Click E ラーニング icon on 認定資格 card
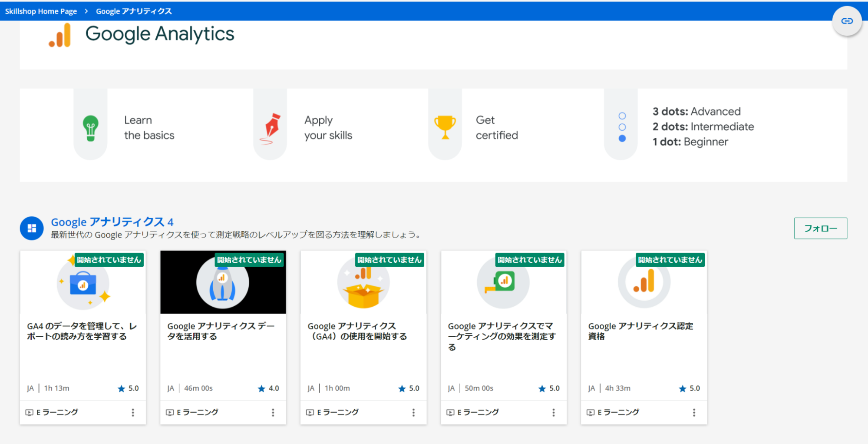The height and width of the screenshot is (444, 868). (x=591, y=412)
